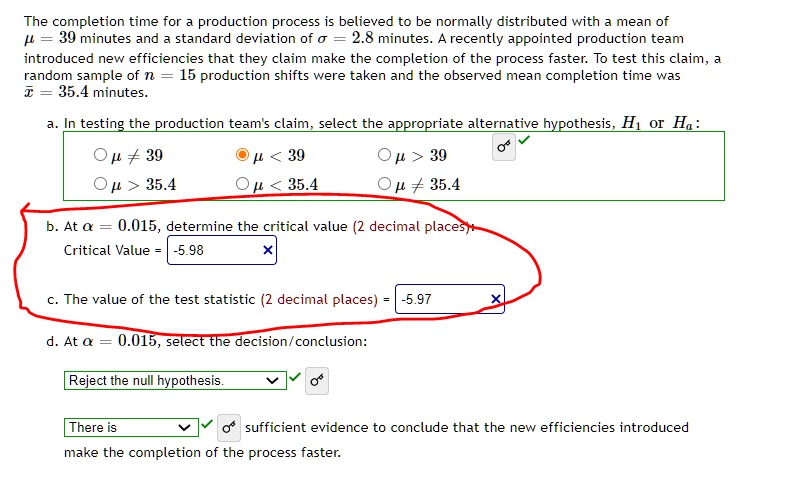792x478 pixels.
Task: Click the green checkmark above hypothesis box
Action: click(x=524, y=139)
